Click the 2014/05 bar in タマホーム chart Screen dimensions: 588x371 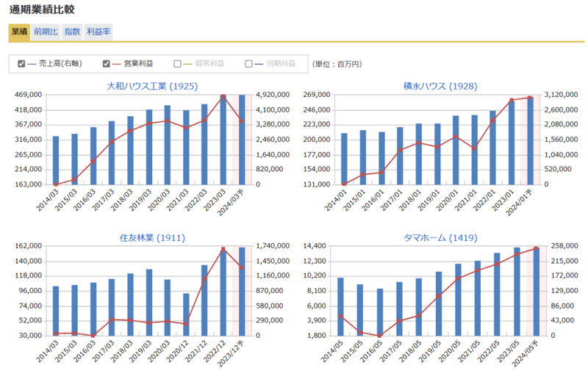(x=340, y=306)
